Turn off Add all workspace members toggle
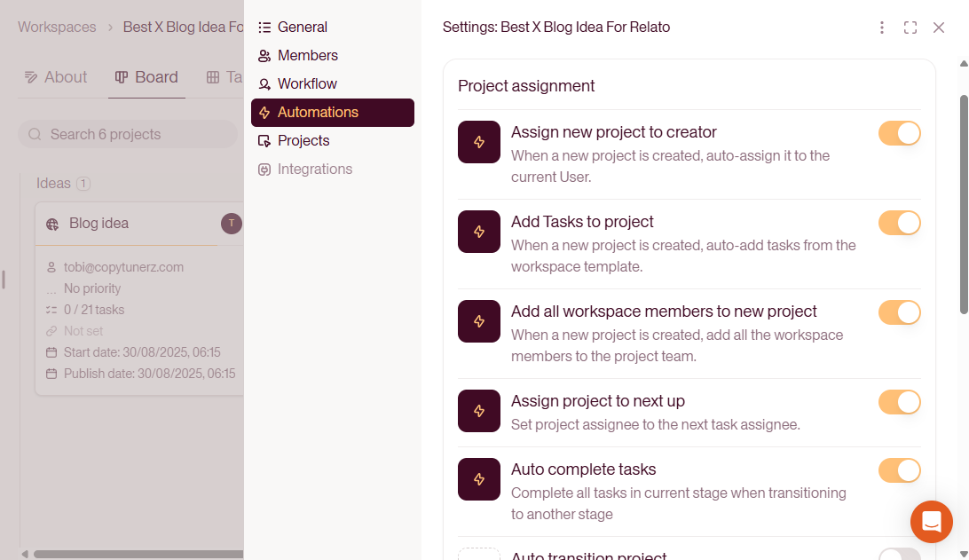 click(900, 312)
